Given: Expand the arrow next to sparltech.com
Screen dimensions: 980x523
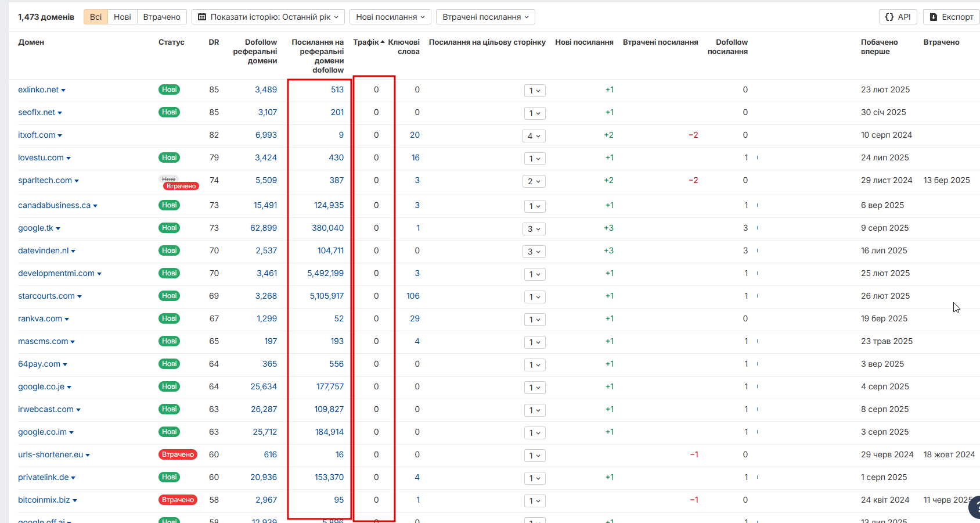Looking at the screenshot, I should point(77,181).
